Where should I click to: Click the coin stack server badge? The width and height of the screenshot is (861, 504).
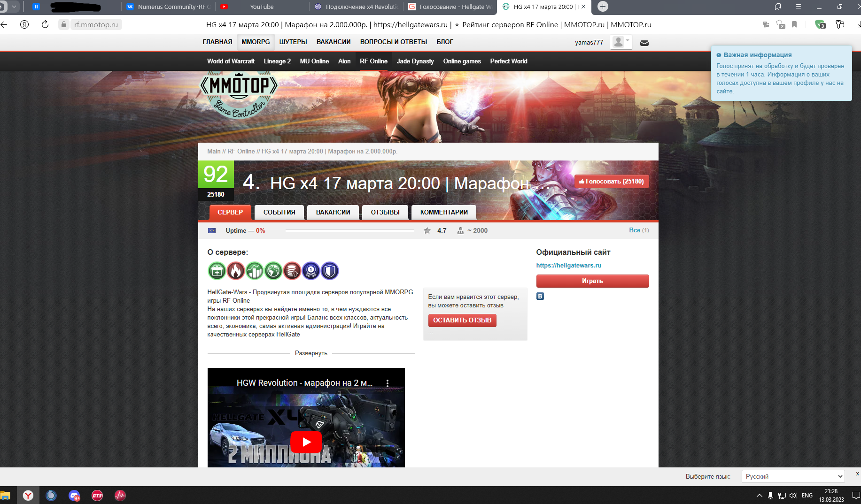click(292, 271)
